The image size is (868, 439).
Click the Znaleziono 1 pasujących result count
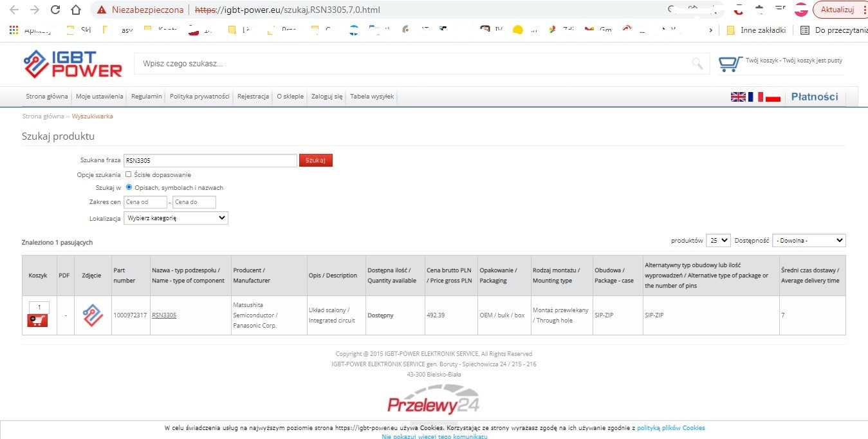57,243
